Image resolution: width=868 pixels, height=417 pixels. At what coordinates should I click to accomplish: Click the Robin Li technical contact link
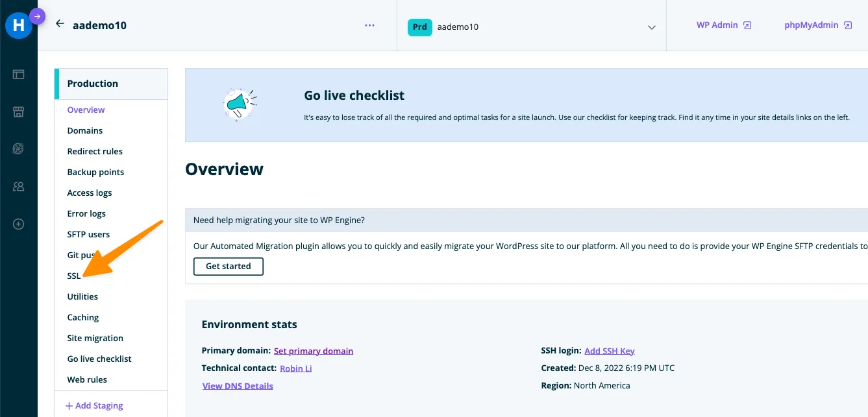(296, 368)
